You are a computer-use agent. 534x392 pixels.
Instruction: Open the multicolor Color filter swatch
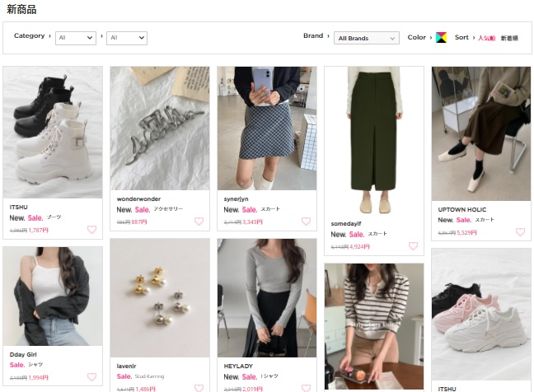point(441,37)
